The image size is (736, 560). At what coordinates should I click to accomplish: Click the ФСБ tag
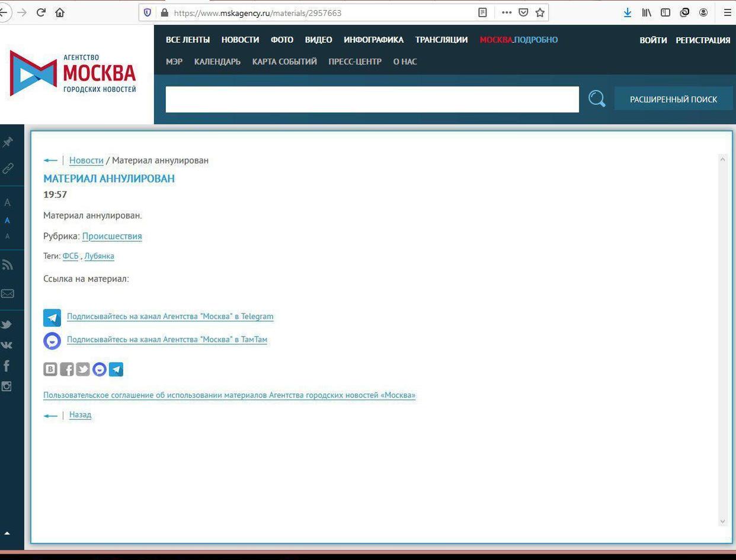tap(71, 256)
